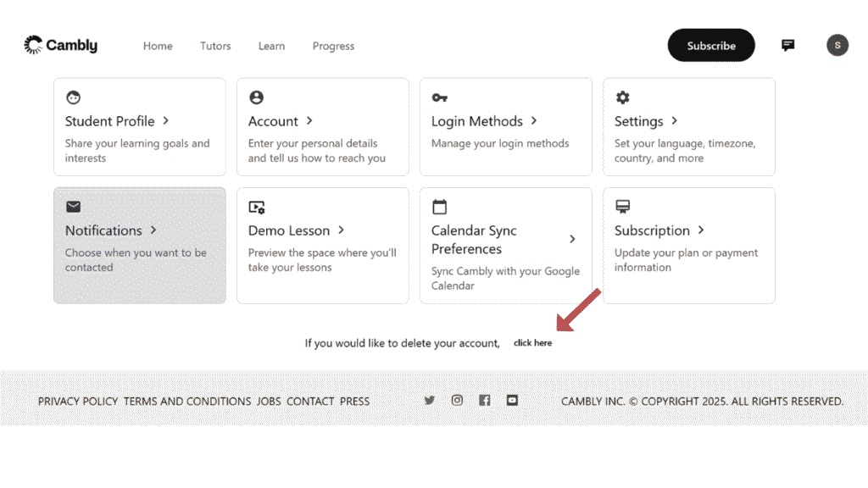Open the YouTube icon in footer
868x488 pixels.
coord(512,401)
